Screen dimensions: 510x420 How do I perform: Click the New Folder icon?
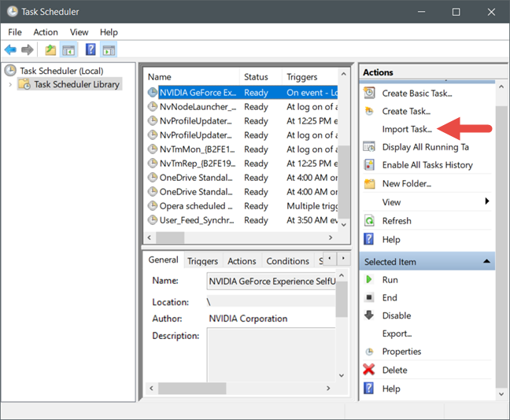(369, 184)
